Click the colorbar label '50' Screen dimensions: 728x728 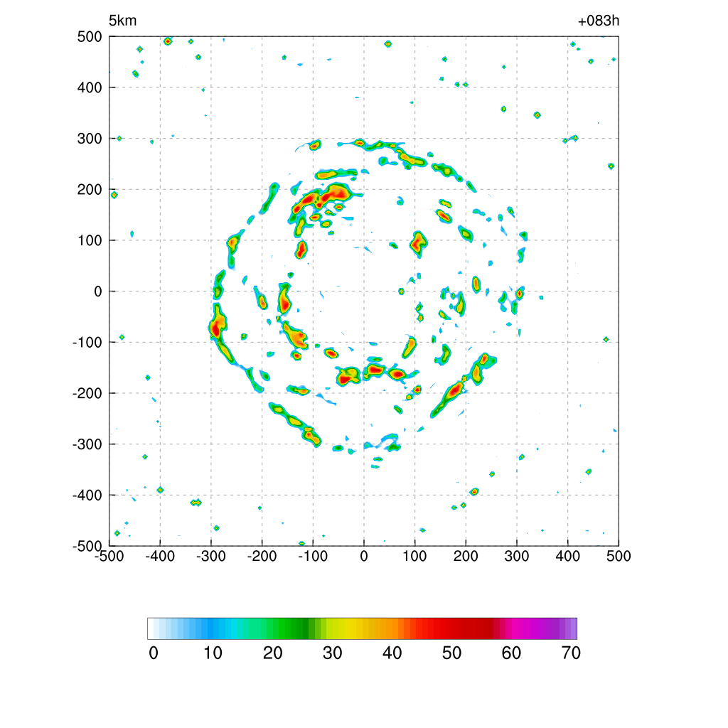(x=451, y=653)
